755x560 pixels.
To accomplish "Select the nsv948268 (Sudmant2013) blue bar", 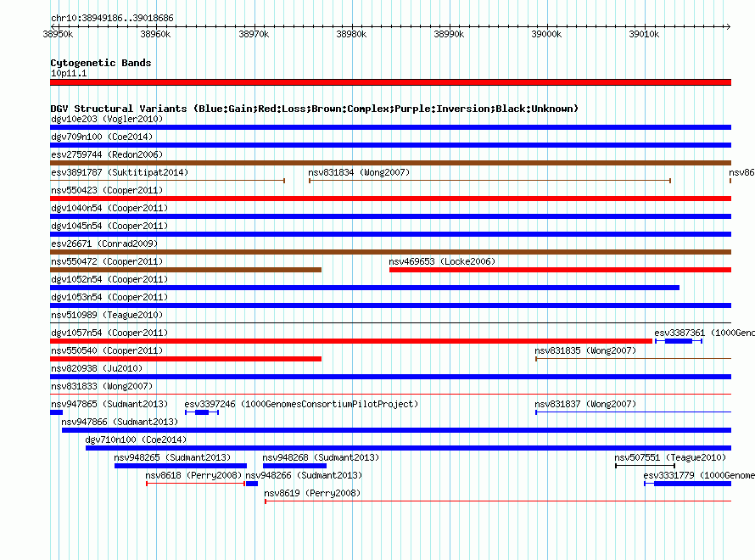I will tap(294, 466).
